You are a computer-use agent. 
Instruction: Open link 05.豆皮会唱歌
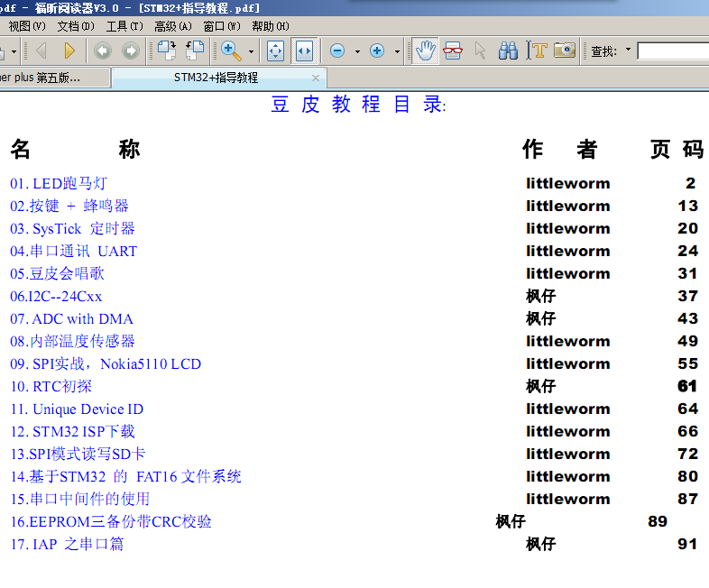point(57,273)
